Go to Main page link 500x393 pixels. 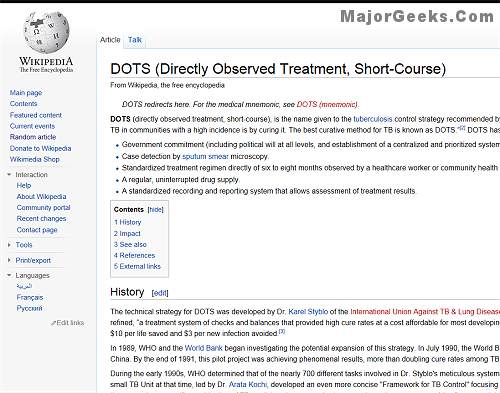click(x=26, y=93)
